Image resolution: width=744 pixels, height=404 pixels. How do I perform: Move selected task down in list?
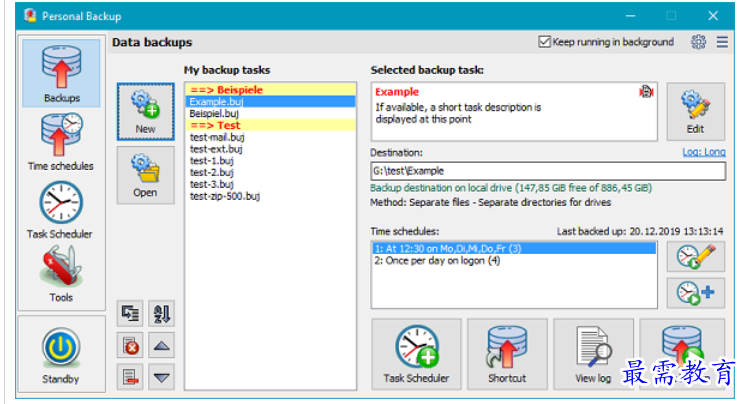(x=162, y=377)
